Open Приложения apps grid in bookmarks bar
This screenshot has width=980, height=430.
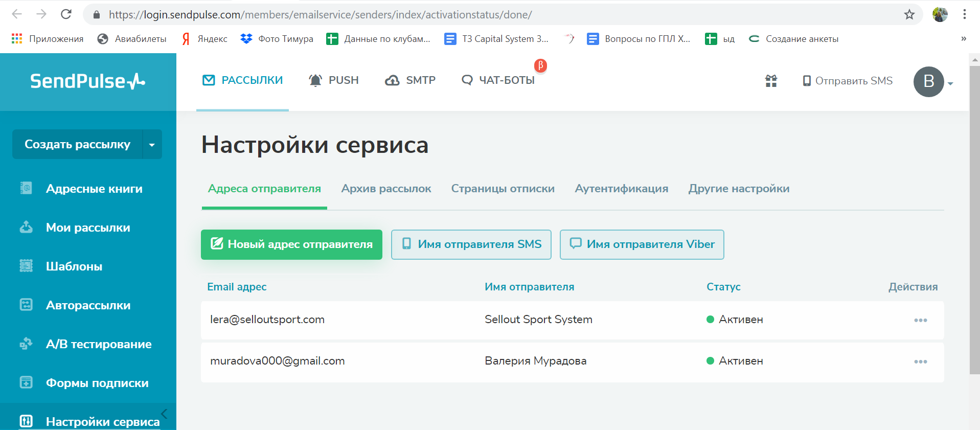point(47,39)
